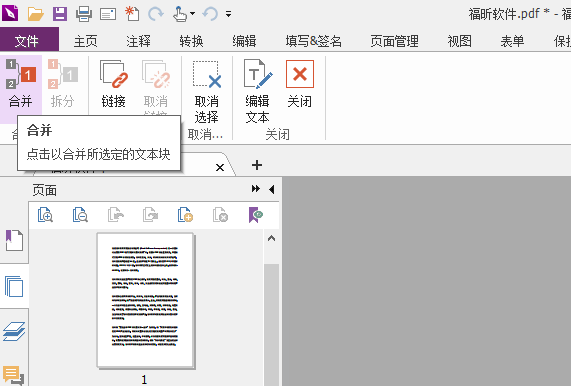Click the thumbnail scrollbar up arrow

[271, 239]
